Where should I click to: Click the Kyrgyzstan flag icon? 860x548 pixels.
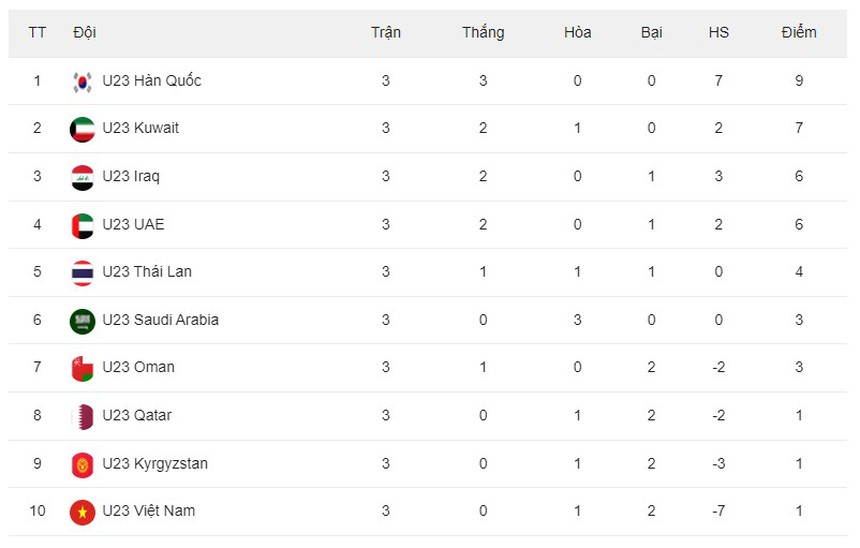(83, 464)
